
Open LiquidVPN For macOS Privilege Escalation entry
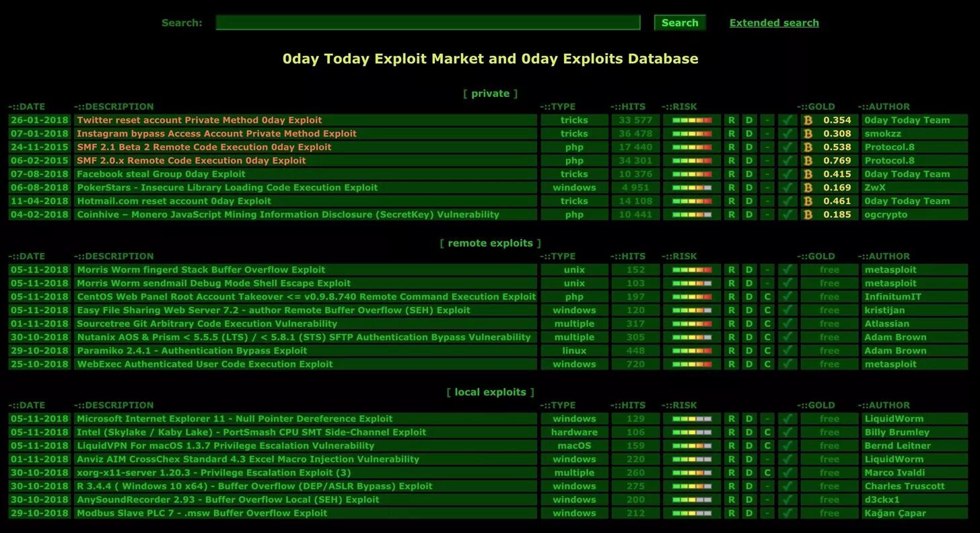(225, 446)
